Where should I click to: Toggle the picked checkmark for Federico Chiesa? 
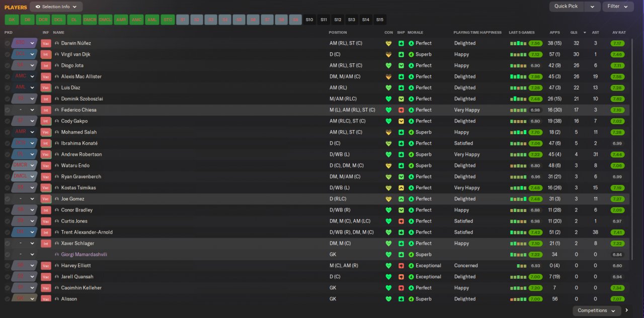(7, 110)
